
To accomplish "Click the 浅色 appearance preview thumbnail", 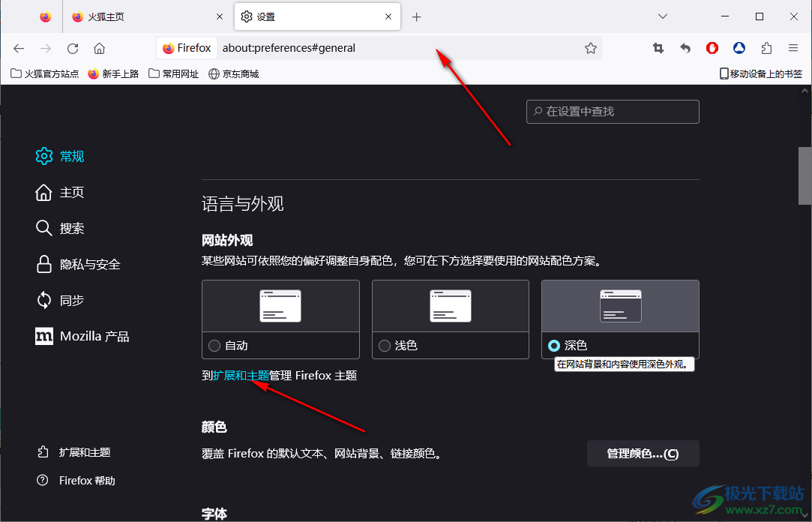I will pyautogui.click(x=451, y=306).
